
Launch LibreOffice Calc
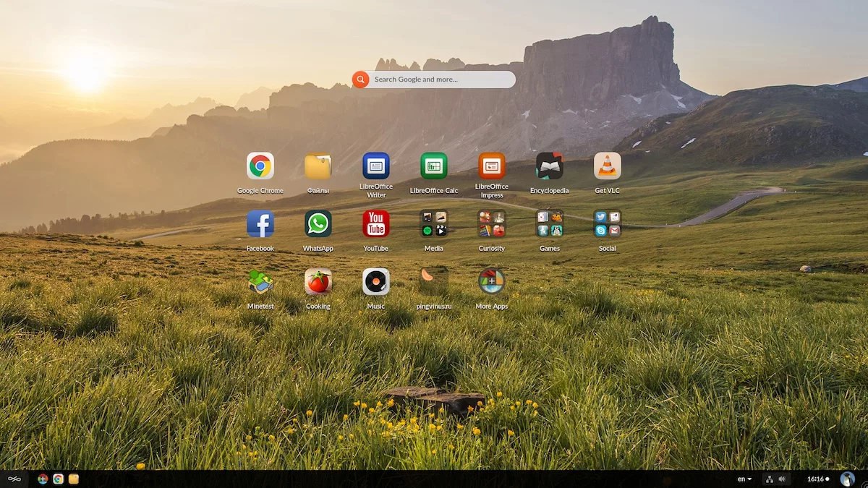[x=434, y=166]
